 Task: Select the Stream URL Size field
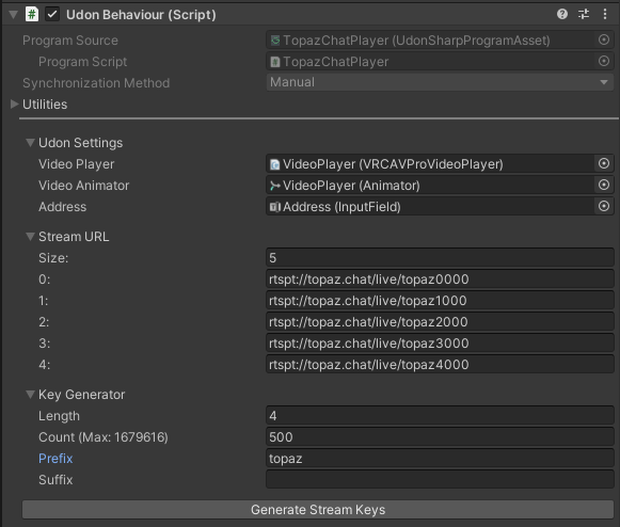[x=440, y=258]
